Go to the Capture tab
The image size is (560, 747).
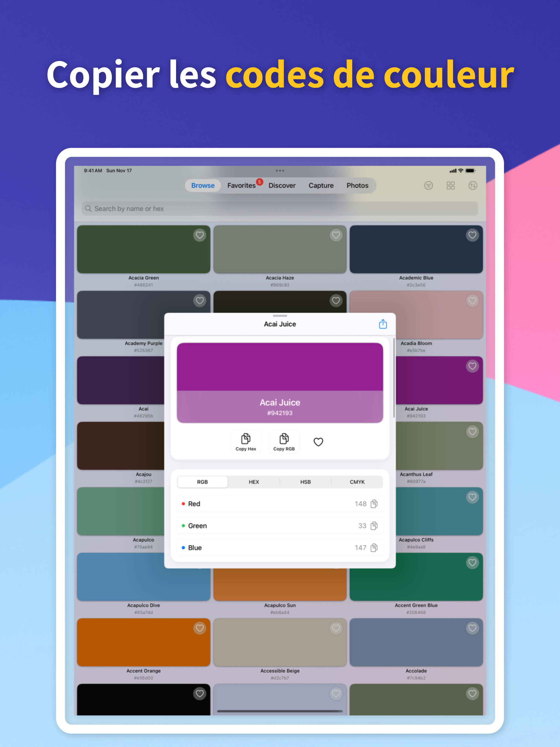[321, 185]
